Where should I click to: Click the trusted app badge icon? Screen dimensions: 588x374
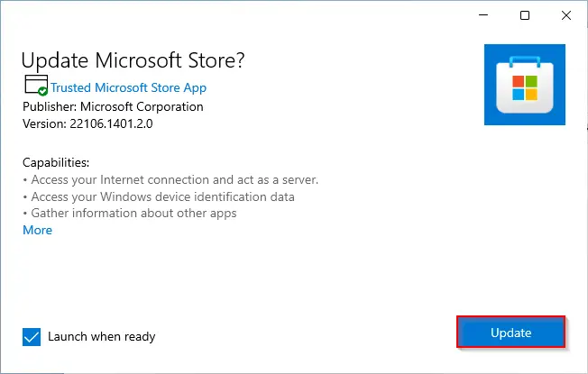[36, 85]
